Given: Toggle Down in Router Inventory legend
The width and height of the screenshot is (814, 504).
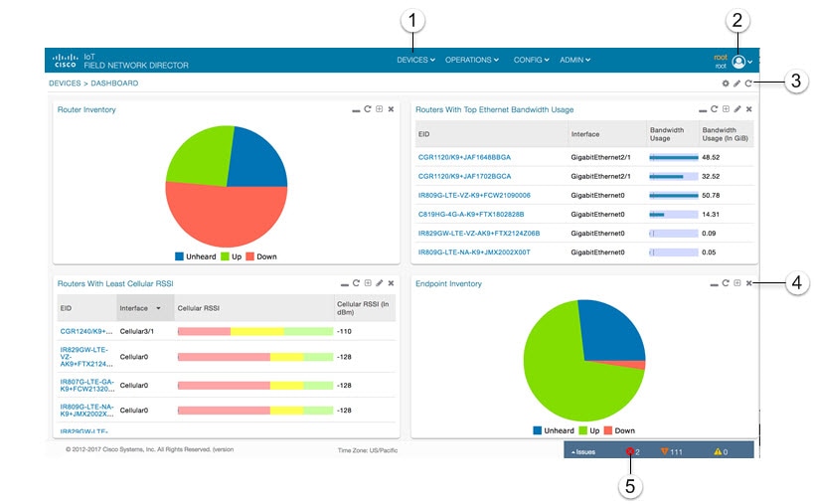Looking at the screenshot, I should coord(261,256).
